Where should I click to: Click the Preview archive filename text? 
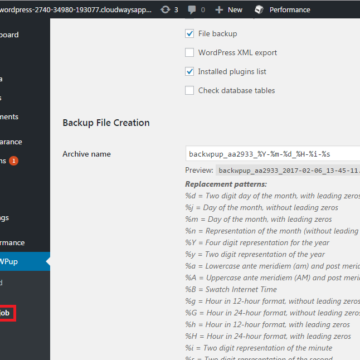[x=289, y=171]
